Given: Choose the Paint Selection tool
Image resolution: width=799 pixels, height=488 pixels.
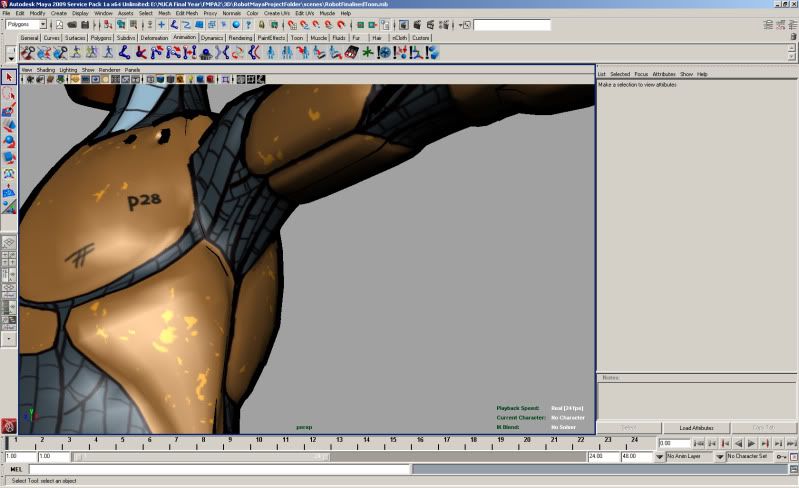Looking at the screenshot, I should 9,110.
